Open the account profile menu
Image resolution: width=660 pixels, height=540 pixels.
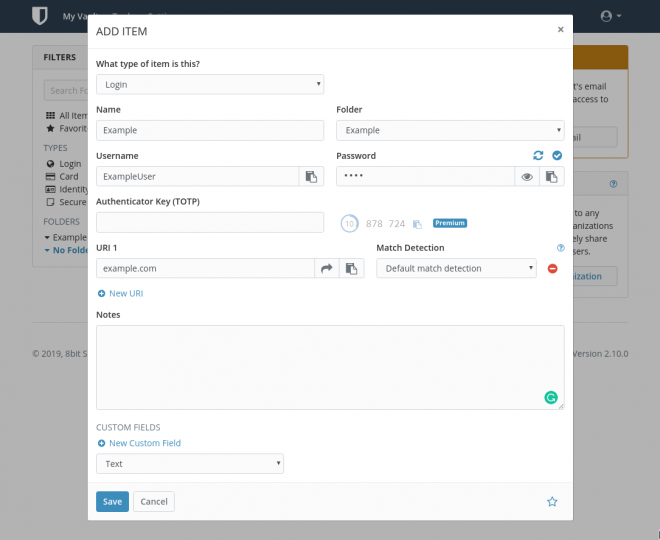pyautogui.click(x=611, y=16)
